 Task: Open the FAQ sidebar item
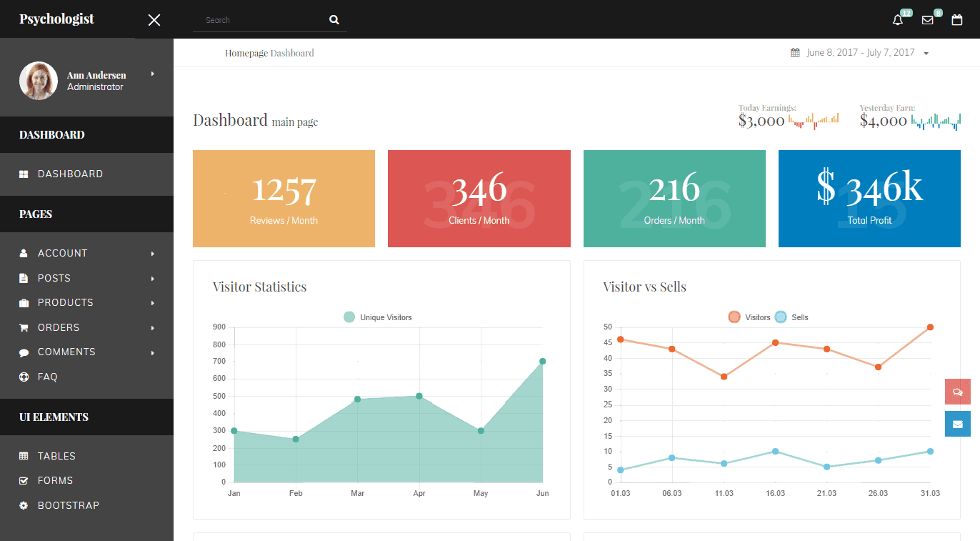(47, 377)
